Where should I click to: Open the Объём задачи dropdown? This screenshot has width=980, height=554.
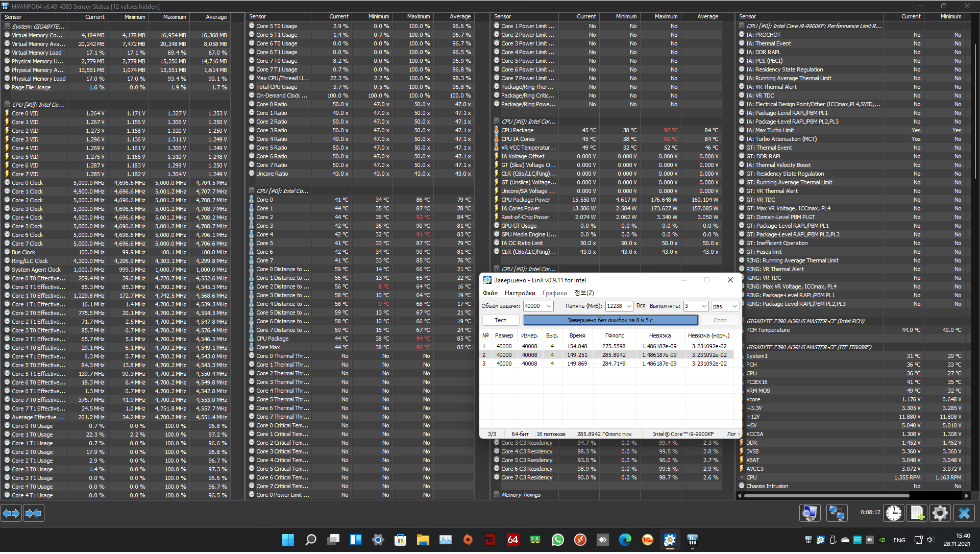pyautogui.click(x=549, y=306)
